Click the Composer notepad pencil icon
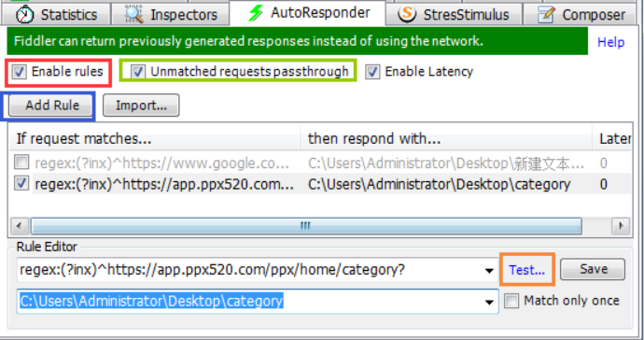Image resolution: width=644 pixels, height=340 pixels. 546,15
